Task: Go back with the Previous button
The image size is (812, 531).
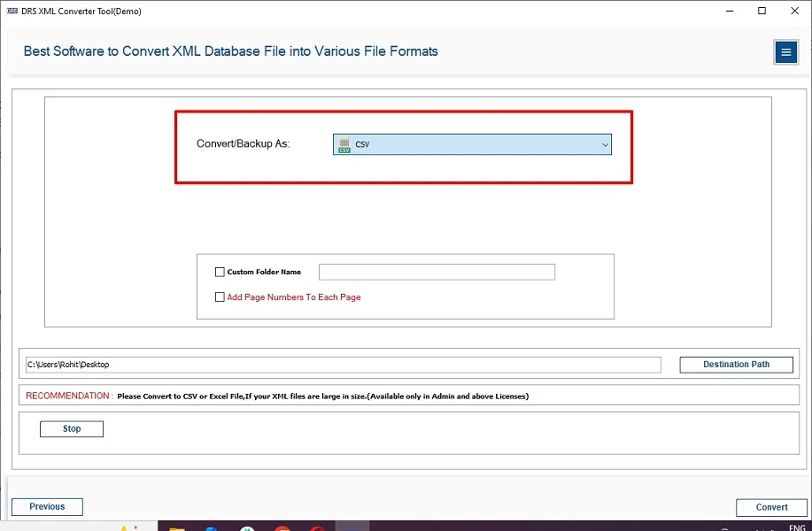Action: [47, 507]
